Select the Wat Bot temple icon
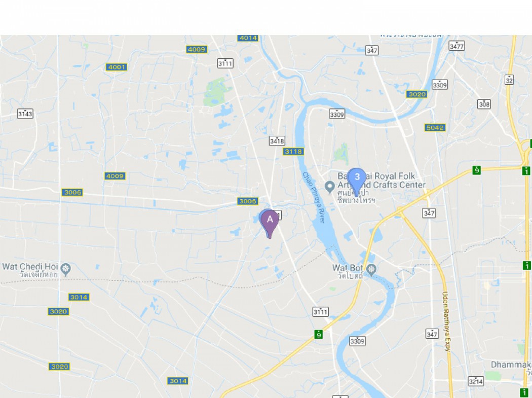532x398 pixels. (372, 270)
